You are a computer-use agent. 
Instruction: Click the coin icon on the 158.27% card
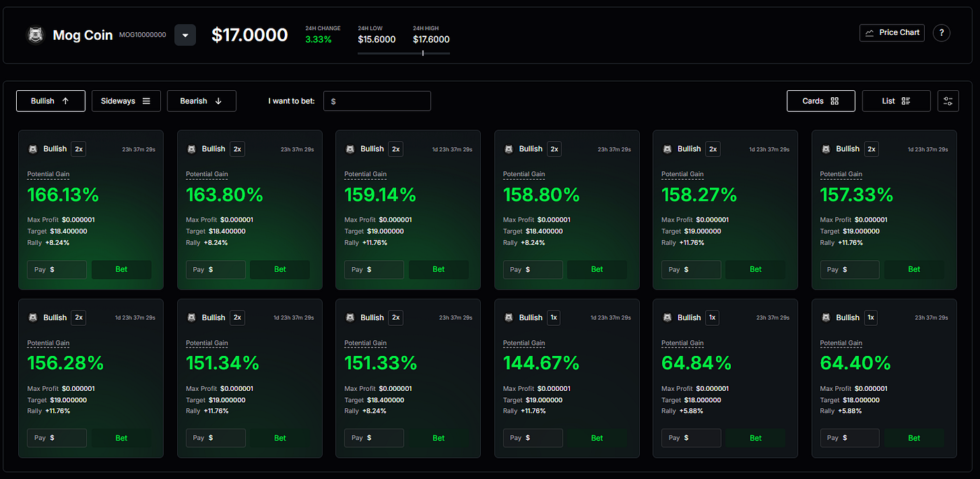(x=666, y=149)
